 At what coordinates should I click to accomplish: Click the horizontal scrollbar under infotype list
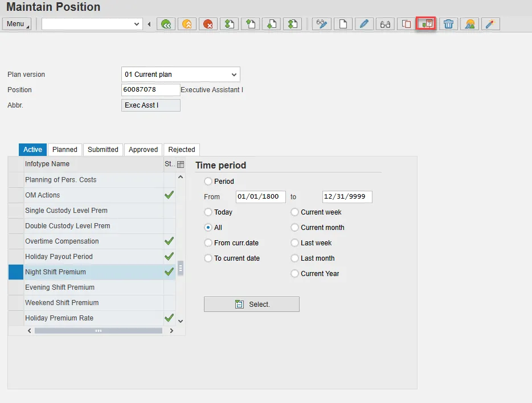tap(98, 331)
